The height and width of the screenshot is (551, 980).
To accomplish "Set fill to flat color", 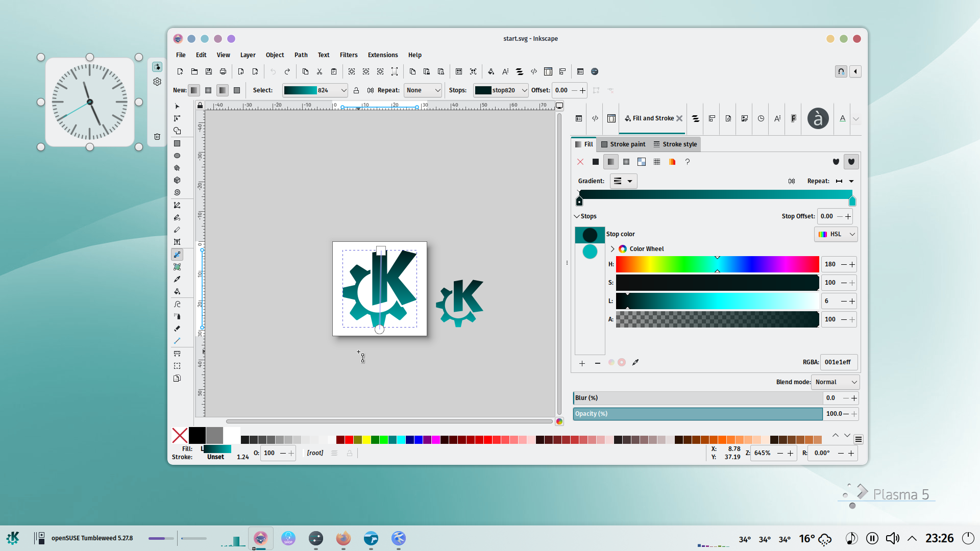I will [596, 162].
